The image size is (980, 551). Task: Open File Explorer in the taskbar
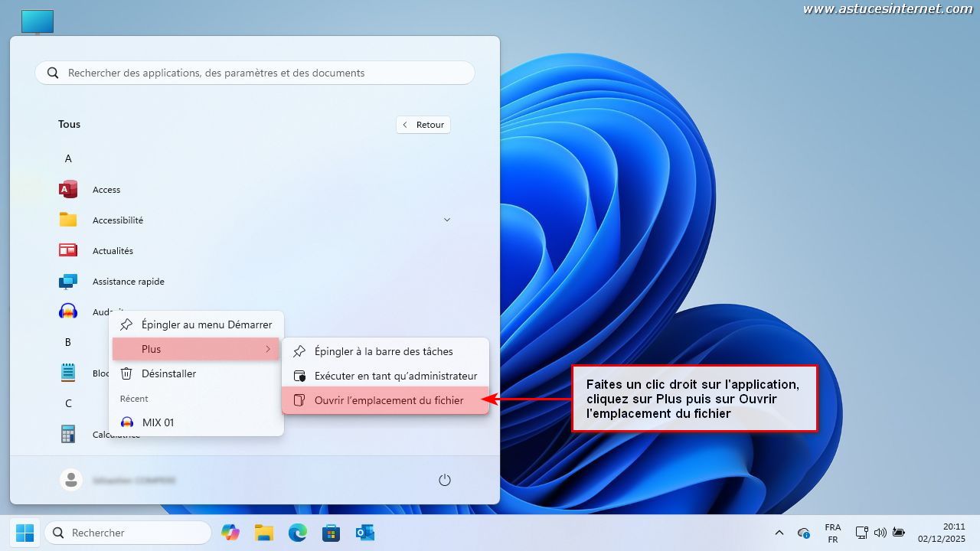pos(264,533)
